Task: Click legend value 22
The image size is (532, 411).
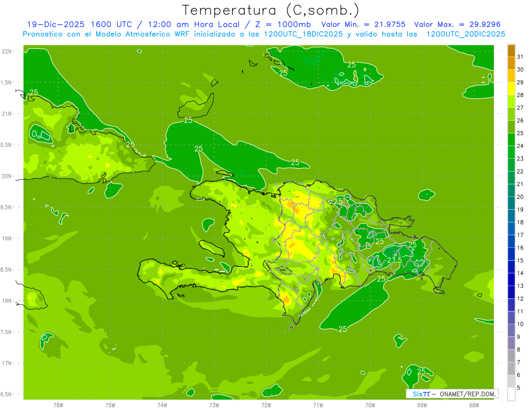Action: tap(520, 171)
